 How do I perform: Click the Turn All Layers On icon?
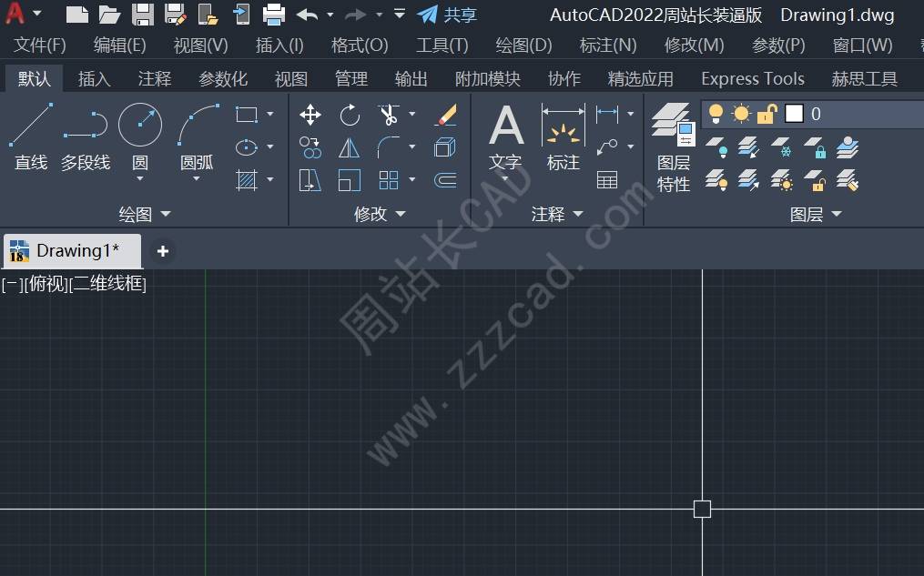tap(716, 180)
